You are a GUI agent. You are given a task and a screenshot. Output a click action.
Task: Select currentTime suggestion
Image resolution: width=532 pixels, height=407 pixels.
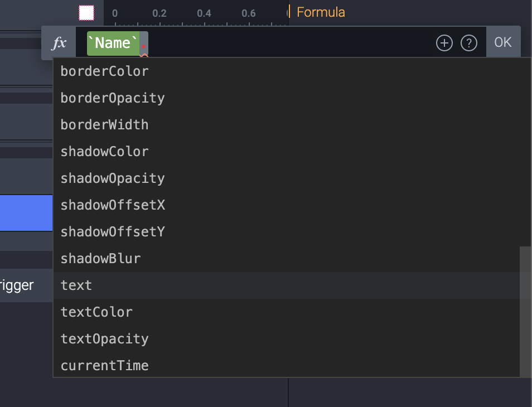click(x=104, y=366)
